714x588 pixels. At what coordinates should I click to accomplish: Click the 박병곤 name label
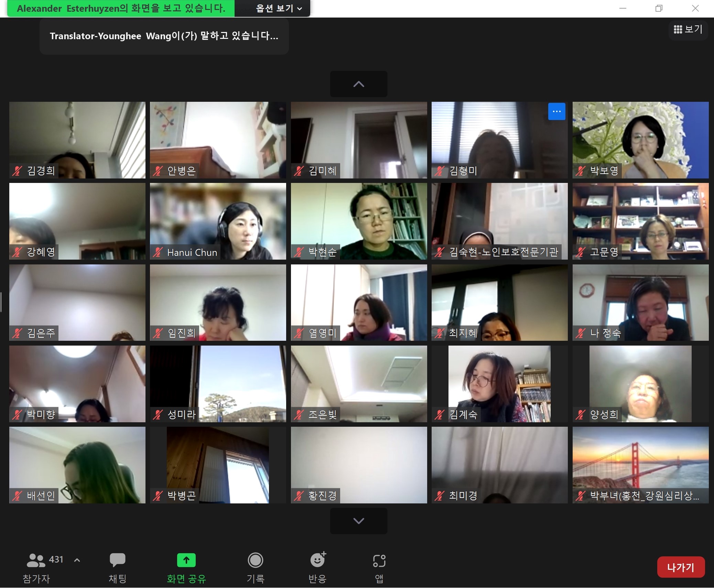[182, 496]
